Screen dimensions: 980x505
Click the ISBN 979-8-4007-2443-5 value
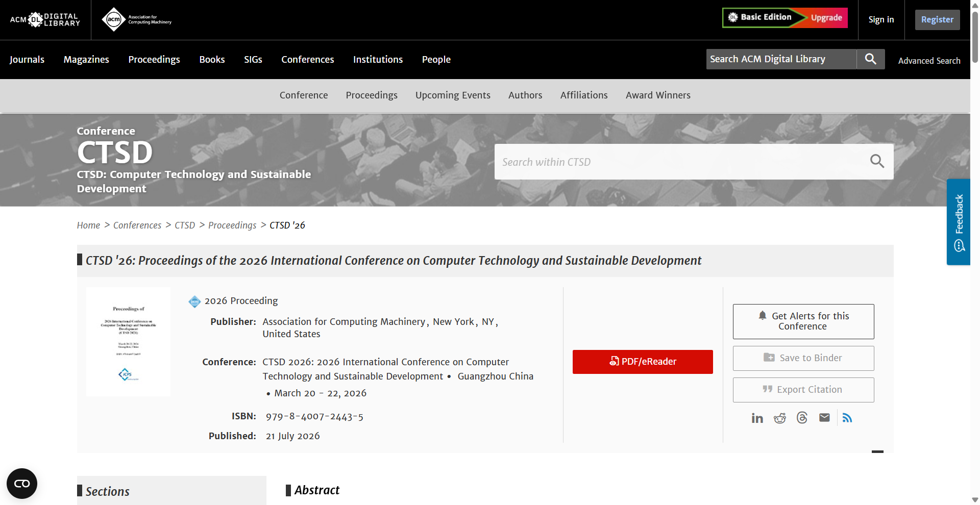point(314,417)
